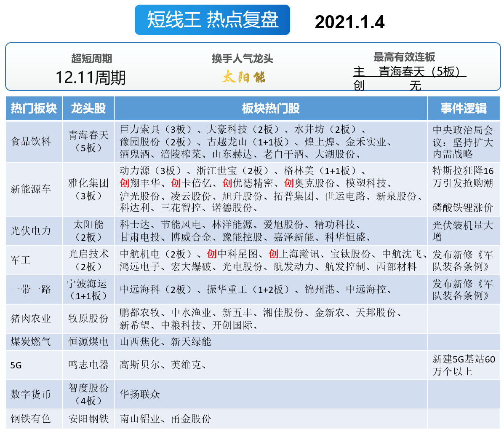Click 航发动力 stock name
The height and width of the screenshot is (435, 504).
pyautogui.click(x=294, y=266)
